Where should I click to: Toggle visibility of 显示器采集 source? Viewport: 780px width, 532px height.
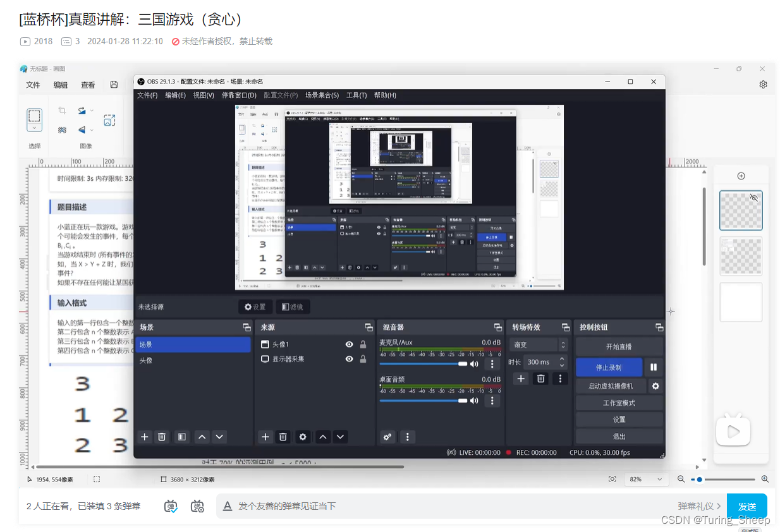pos(349,359)
